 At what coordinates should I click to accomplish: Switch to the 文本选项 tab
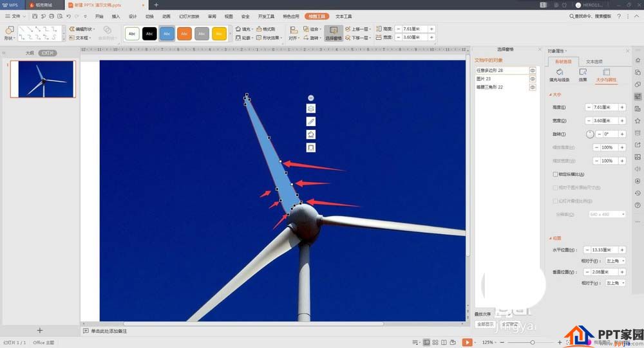click(594, 62)
